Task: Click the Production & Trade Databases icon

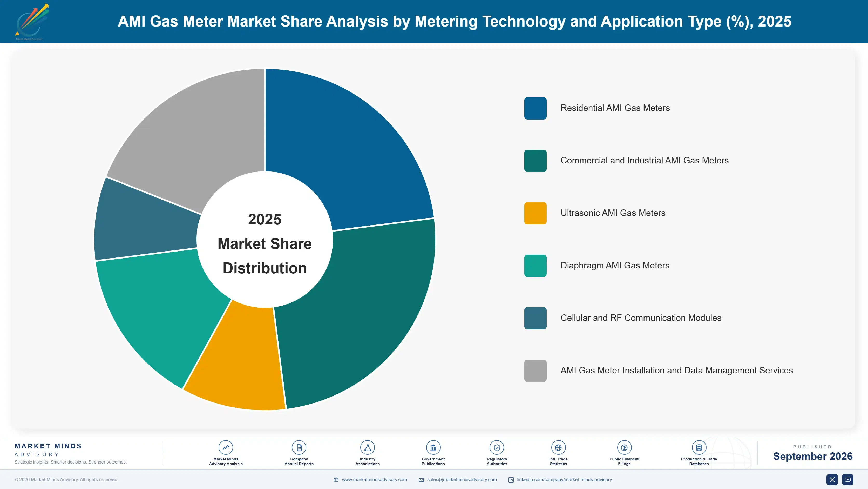Action: click(699, 447)
